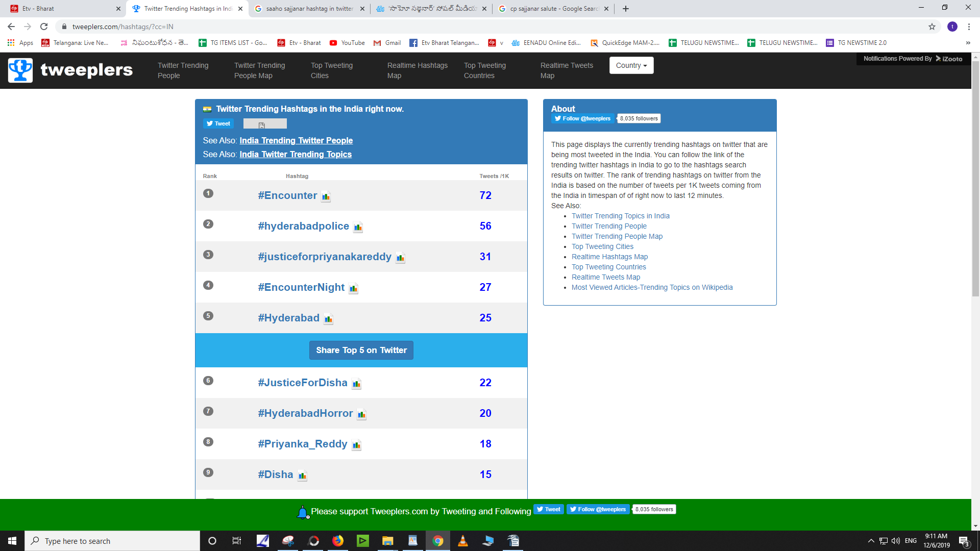Click Type here to search box
Viewport: 980px width, 551px height.
pyautogui.click(x=112, y=541)
